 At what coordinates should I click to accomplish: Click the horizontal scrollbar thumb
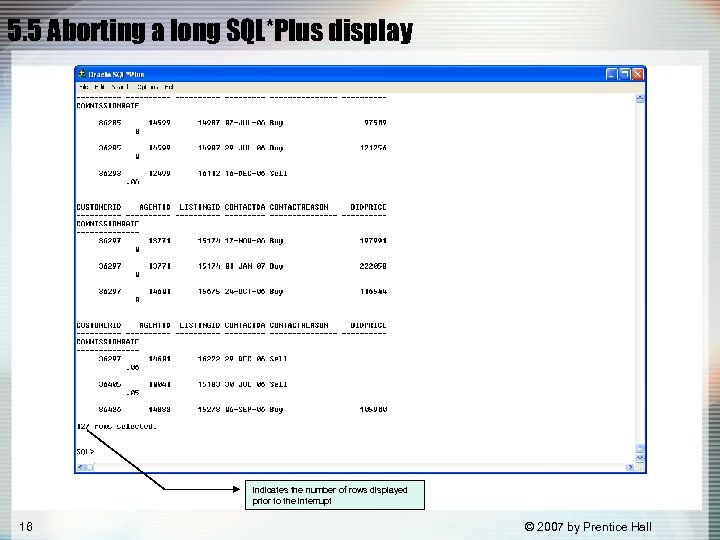coord(90,467)
